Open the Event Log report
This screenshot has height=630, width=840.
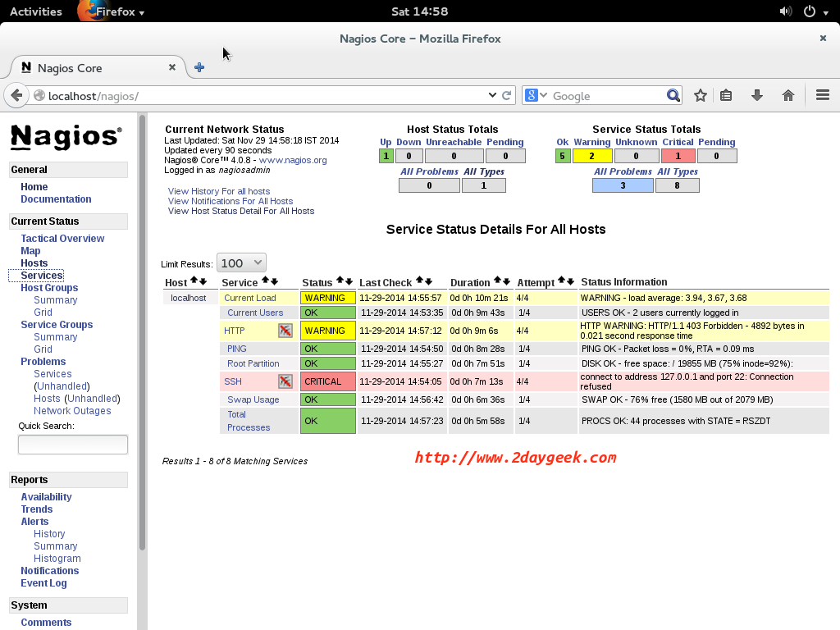44,583
